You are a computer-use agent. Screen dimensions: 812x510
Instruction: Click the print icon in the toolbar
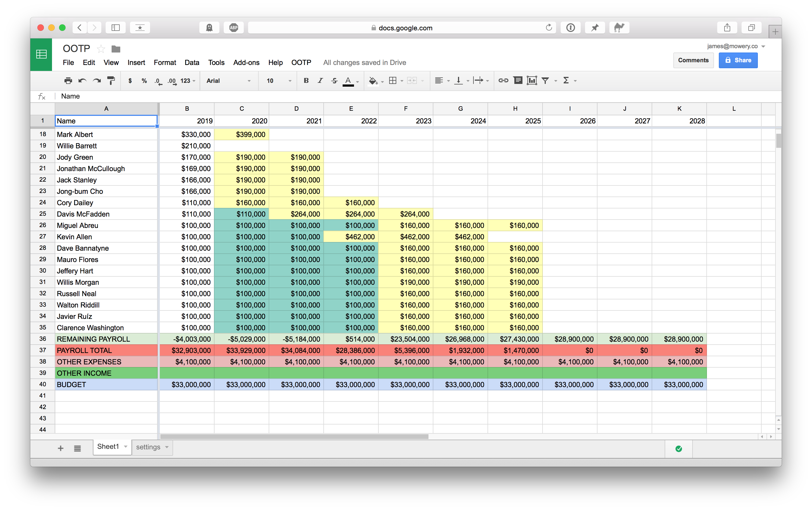[68, 81]
